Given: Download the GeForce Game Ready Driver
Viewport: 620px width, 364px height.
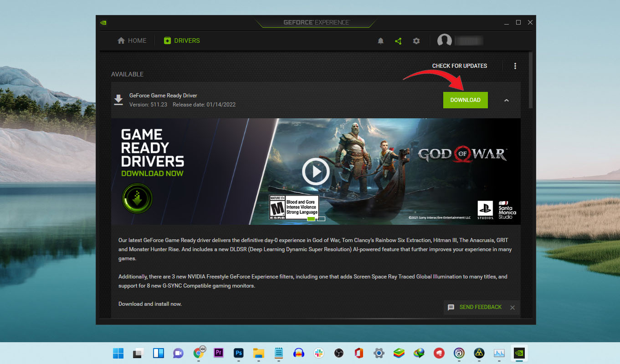Looking at the screenshot, I should tap(466, 100).
